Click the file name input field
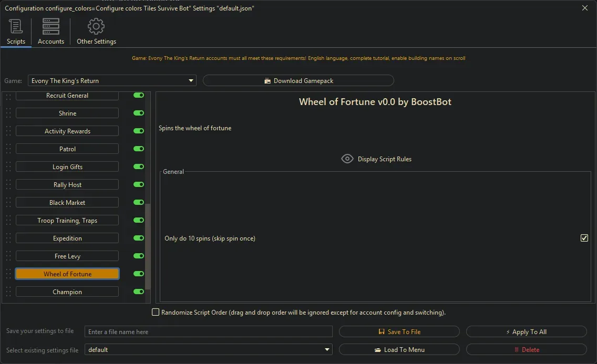This screenshot has height=364, width=597. (208, 331)
